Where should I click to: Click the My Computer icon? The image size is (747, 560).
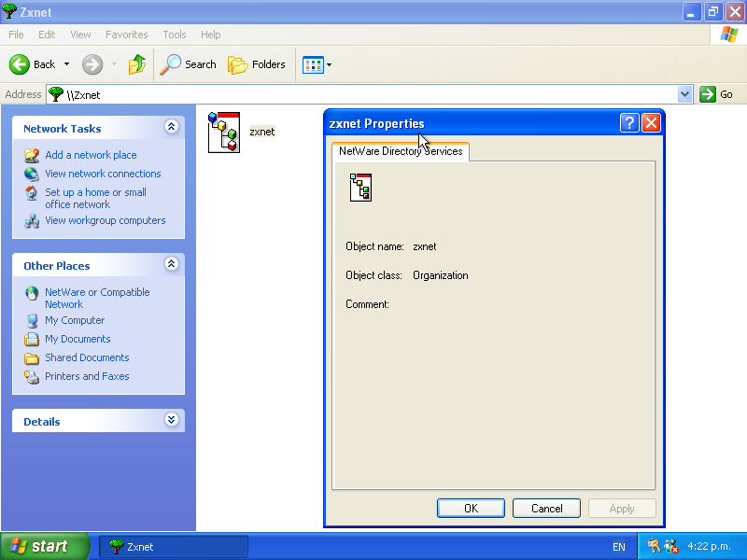tap(32, 320)
